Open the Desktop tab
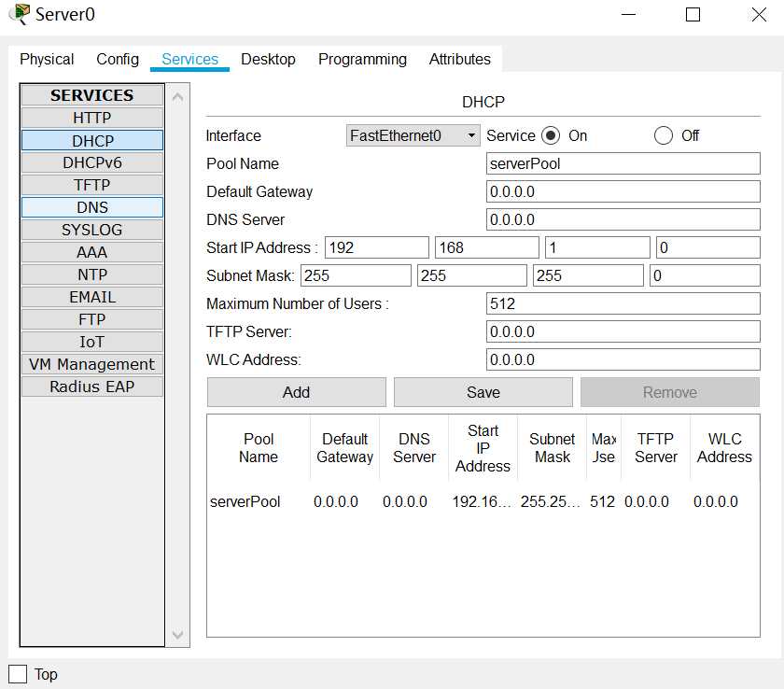Screen dimensions: 784x689 tap(268, 60)
